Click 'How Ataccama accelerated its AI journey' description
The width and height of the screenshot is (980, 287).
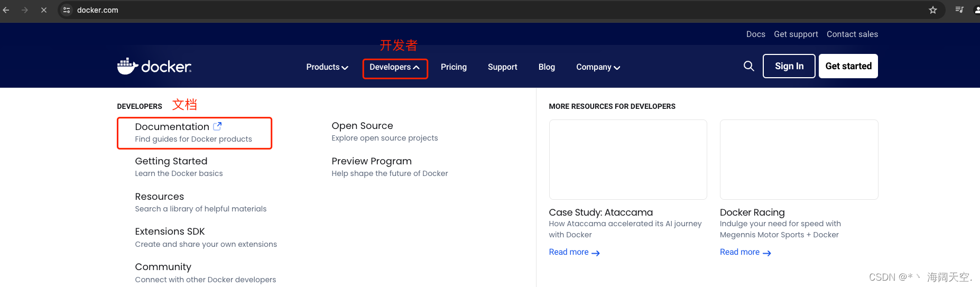coord(625,229)
